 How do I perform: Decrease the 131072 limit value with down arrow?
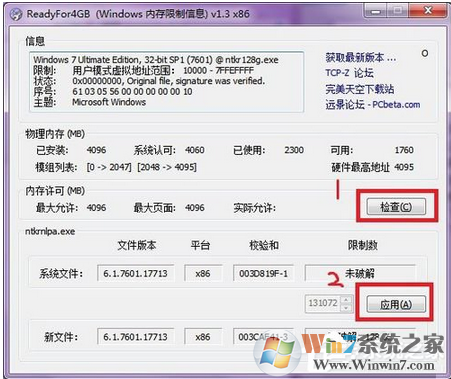(x=346, y=307)
